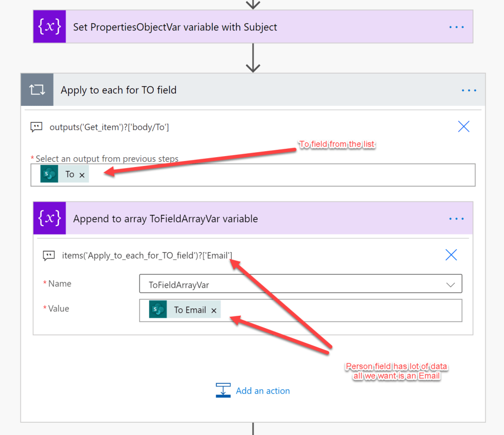The image size is (504, 435).
Task: Click the SharePoint icon on To Email token
Action: click(x=158, y=310)
